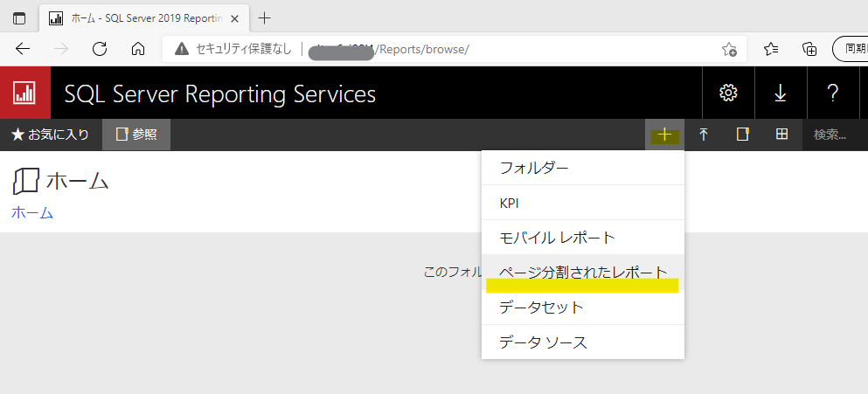The width and height of the screenshot is (868, 394).
Task: Click the upload arrow icon in toolbar
Action: tap(703, 135)
